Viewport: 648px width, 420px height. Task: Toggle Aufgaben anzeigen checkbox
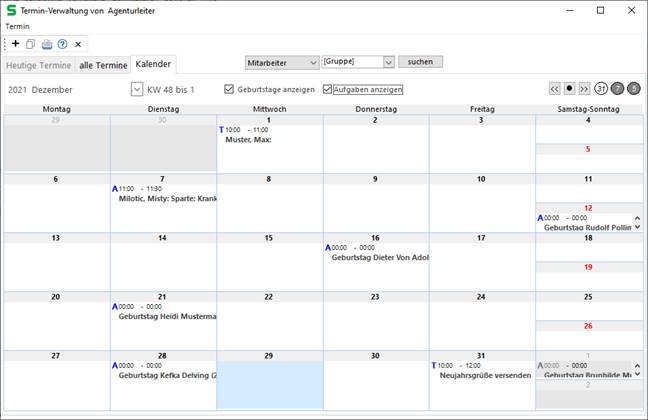(x=328, y=89)
